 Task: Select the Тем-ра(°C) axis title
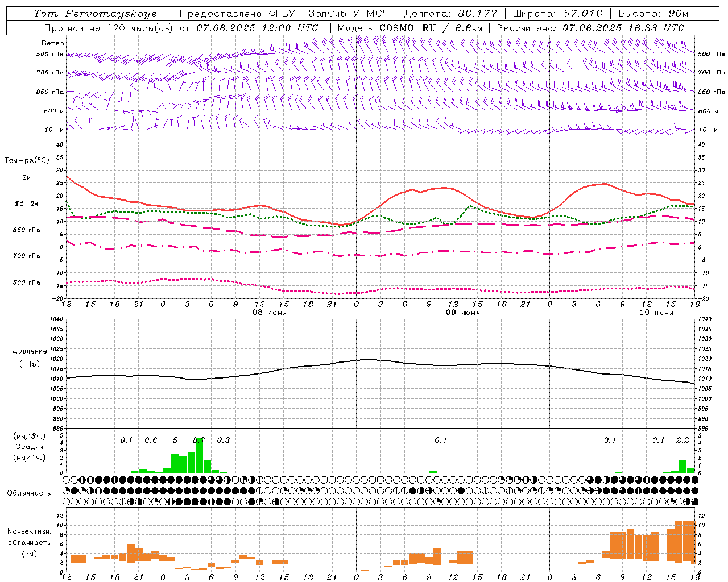tap(27, 161)
